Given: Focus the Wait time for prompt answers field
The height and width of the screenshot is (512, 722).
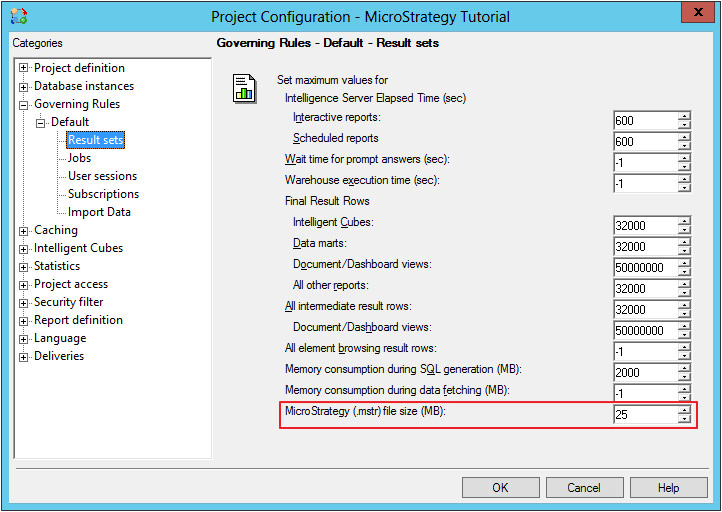Looking at the screenshot, I should (646, 163).
